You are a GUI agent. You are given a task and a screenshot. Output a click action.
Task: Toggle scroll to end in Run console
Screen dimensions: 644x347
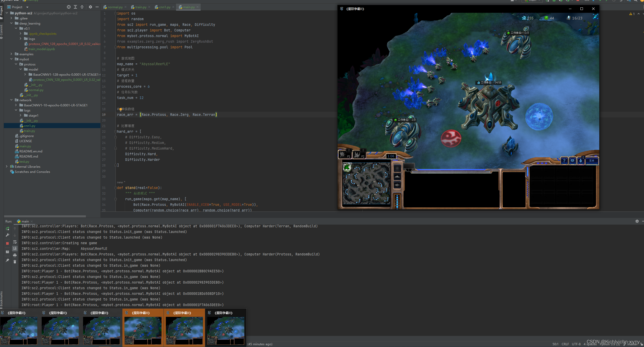pos(15,248)
